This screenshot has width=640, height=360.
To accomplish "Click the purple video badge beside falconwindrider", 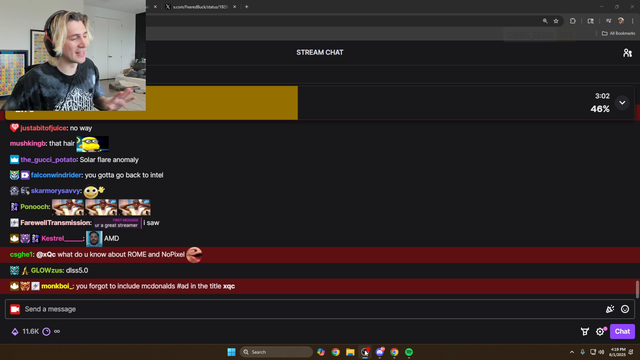I will 25,175.
